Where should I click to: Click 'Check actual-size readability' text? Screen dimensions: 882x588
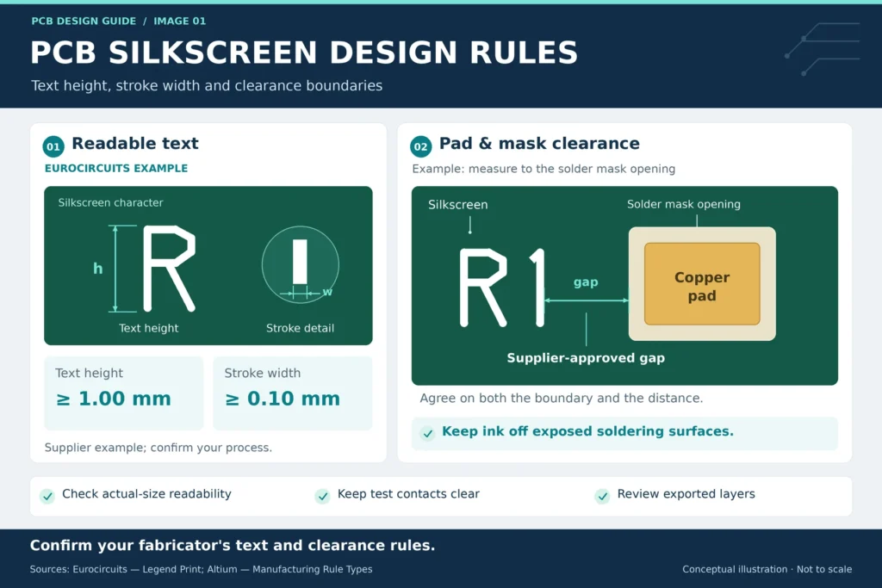(146, 493)
